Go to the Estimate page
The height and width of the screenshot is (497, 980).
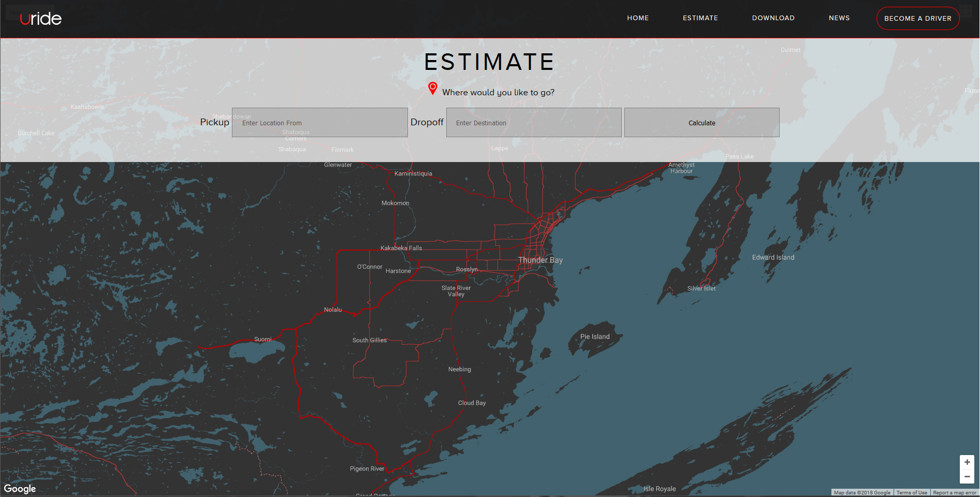point(700,18)
